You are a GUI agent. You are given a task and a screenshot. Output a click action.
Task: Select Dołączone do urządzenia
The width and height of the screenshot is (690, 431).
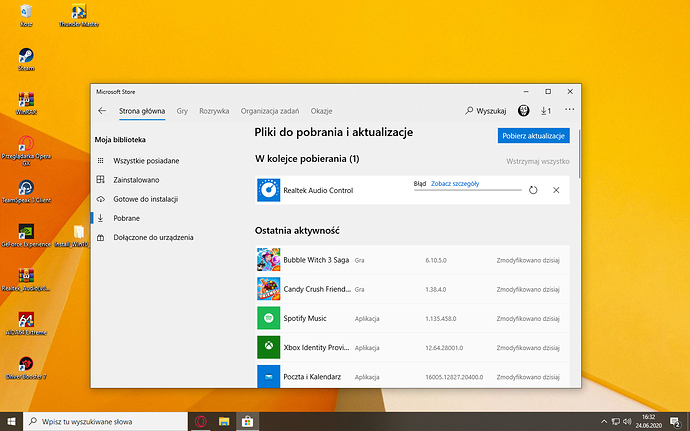(x=145, y=237)
